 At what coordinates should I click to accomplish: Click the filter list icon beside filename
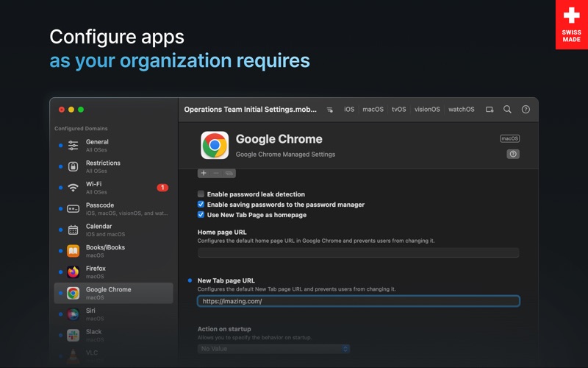point(329,110)
